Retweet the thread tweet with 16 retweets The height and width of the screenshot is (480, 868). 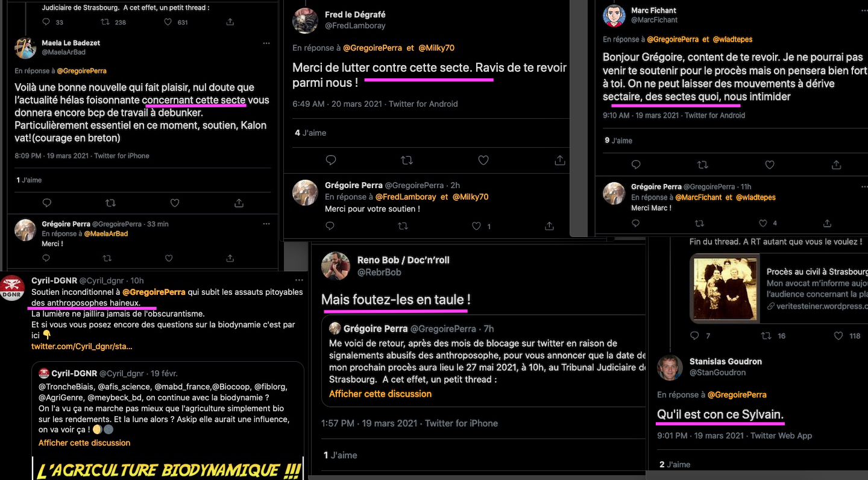click(766, 335)
